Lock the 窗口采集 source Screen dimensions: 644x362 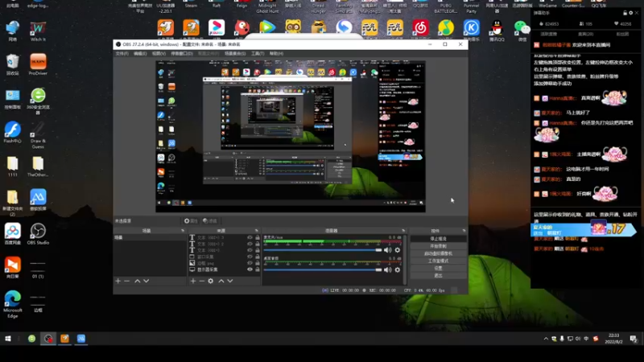pos(258,257)
